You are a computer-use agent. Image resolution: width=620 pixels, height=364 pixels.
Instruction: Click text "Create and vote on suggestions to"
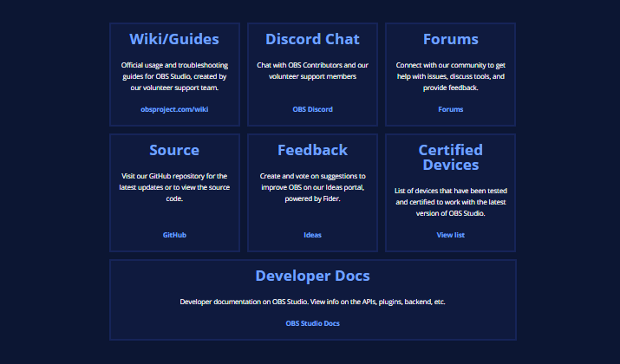tap(312, 176)
